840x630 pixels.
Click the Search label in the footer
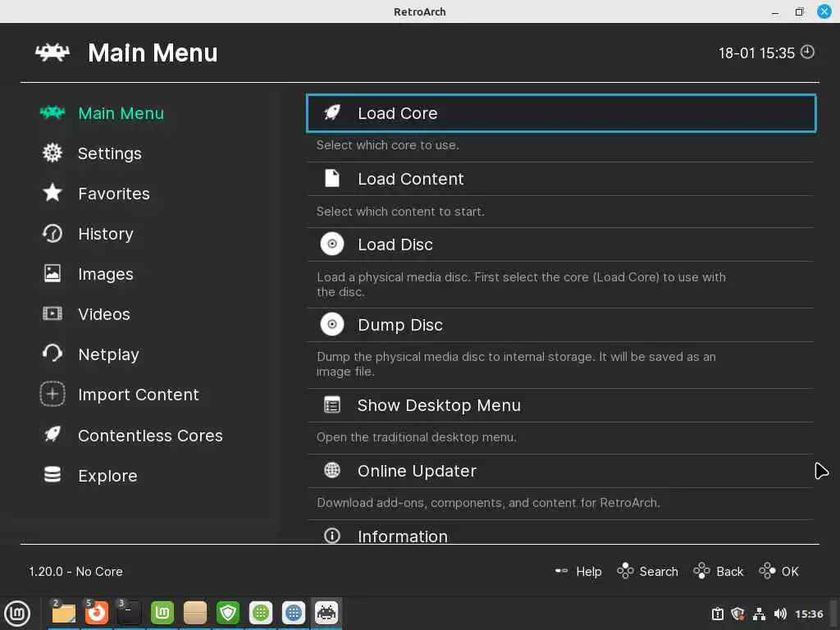(x=659, y=572)
